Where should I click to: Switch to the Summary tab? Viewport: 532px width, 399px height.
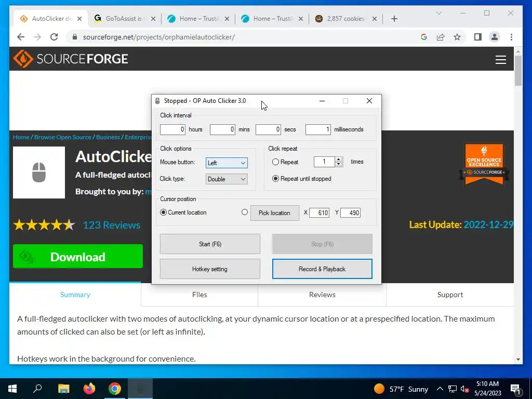pos(75,295)
